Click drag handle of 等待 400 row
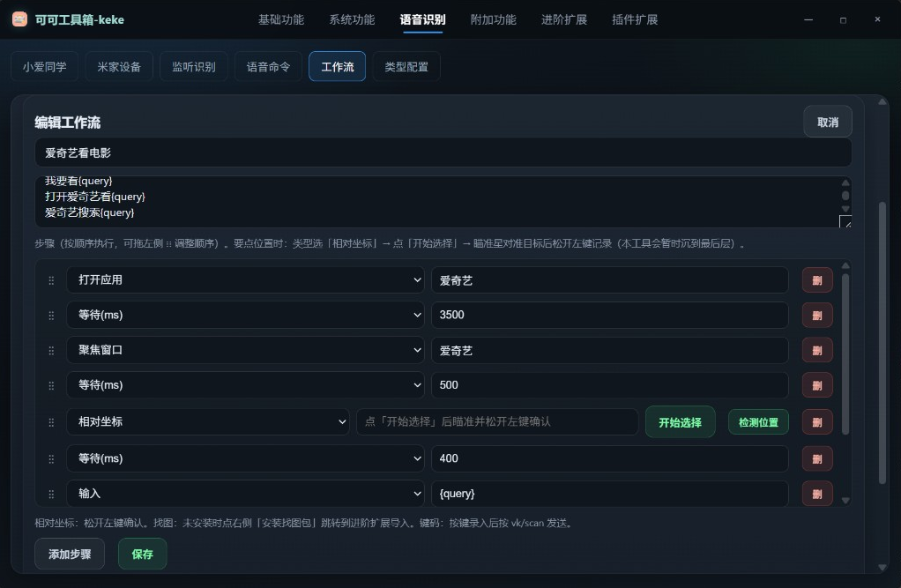 click(51, 459)
